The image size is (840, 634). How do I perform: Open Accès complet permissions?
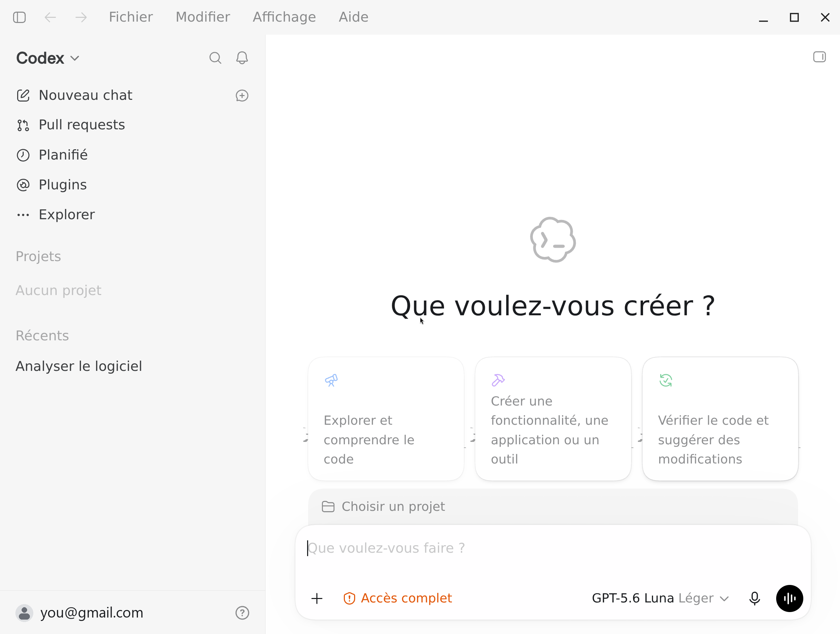tap(398, 598)
